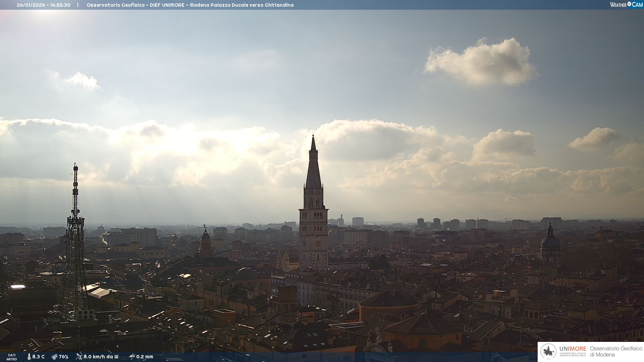
Task: Click the UNIMORE wordmark text
Action: 573,349
